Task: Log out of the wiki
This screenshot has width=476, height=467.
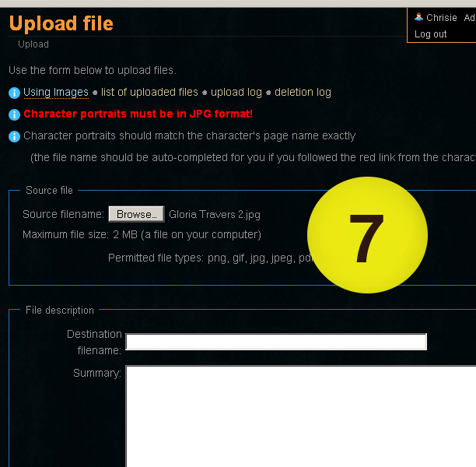Action: click(x=430, y=33)
